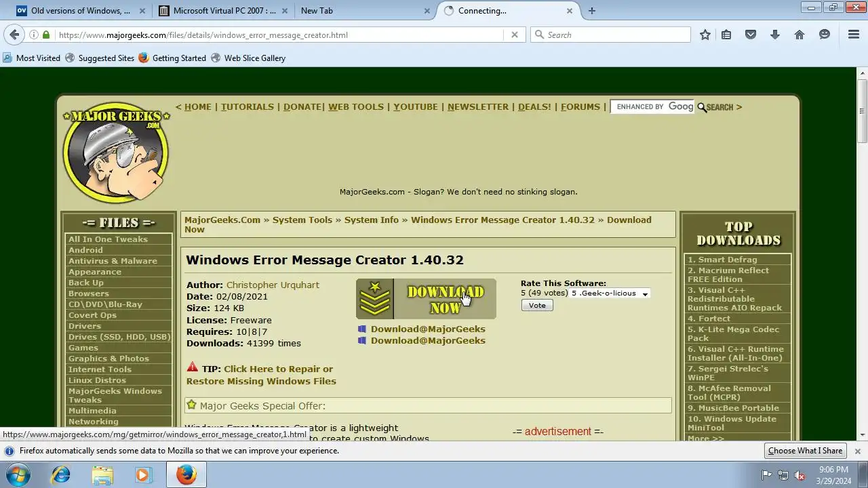The height and width of the screenshot is (488, 868).
Task: Open Web Slice Gallery bookmark
Action: [248, 58]
